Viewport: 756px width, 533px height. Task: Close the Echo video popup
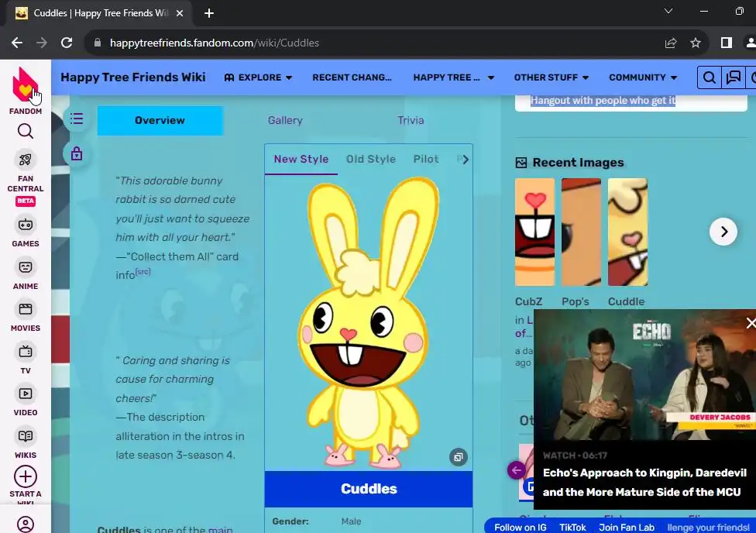(751, 323)
